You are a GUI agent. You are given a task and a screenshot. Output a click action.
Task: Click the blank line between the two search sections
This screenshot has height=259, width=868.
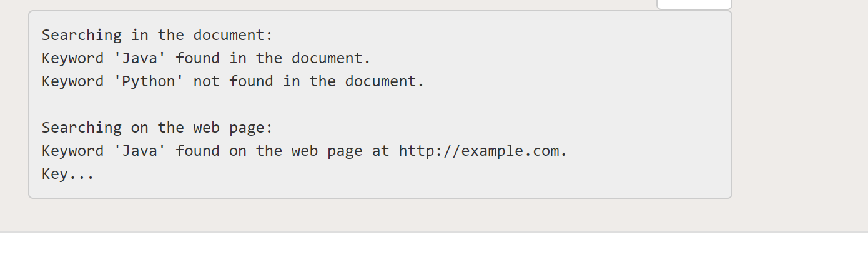250,104
